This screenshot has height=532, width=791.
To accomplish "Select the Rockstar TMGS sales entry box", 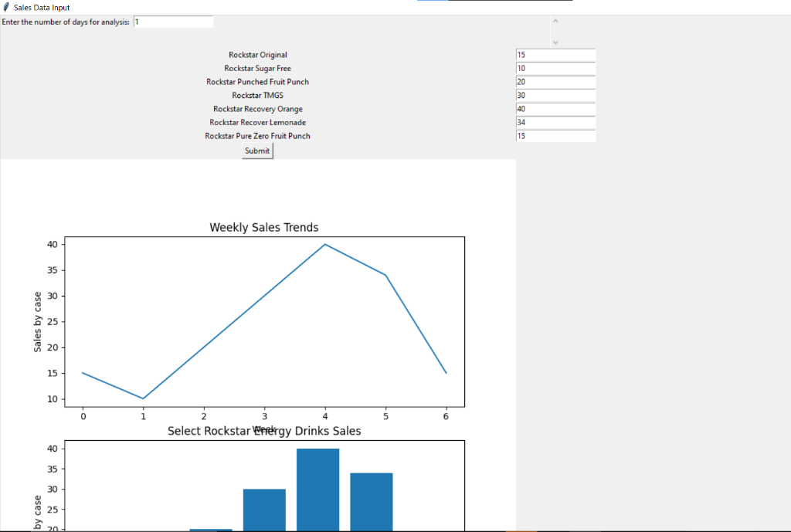I will pyautogui.click(x=555, y=95).
